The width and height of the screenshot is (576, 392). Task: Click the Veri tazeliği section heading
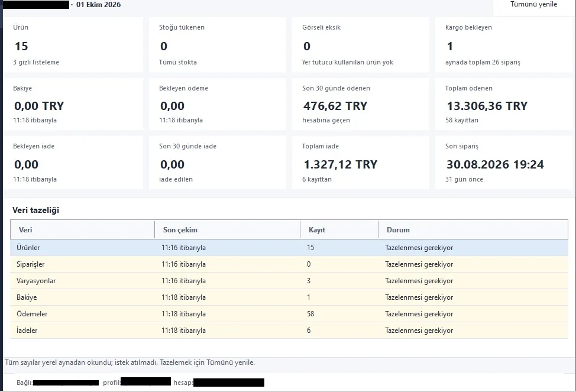[x=35, y=210]
